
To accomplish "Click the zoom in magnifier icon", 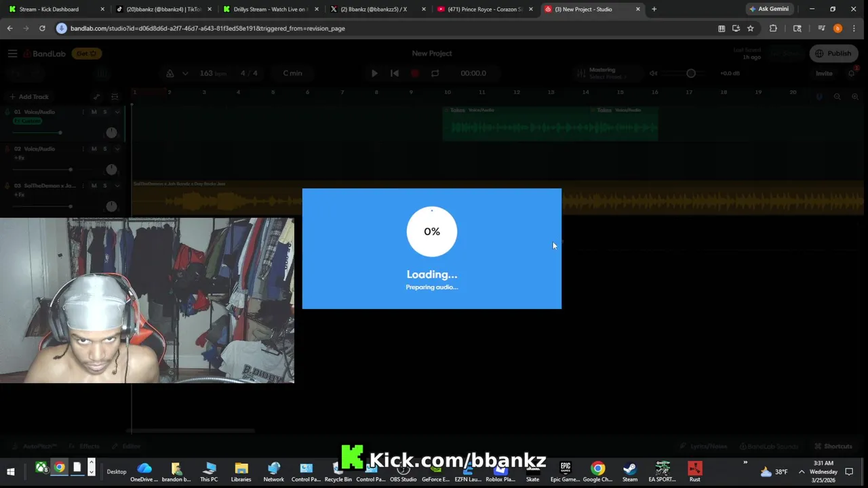I will tap(855, 97).
